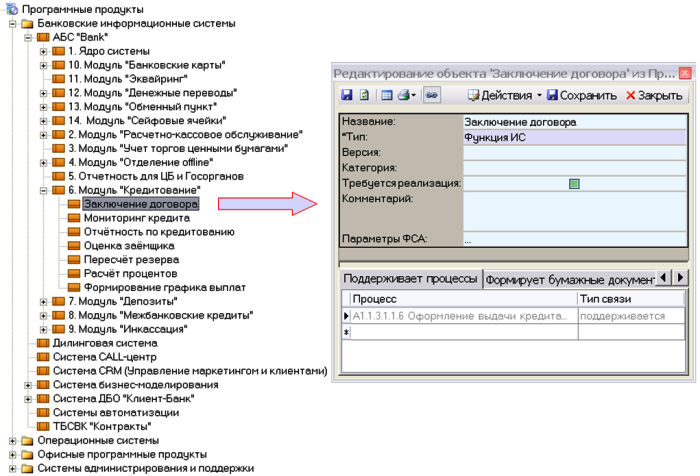Collapse the 'АБС Bank' tree node
700x476 pixels.
point(27,37)
